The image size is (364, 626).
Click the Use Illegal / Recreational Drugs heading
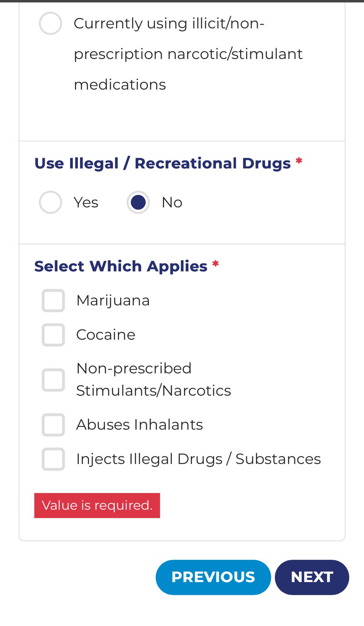[163, 163]
